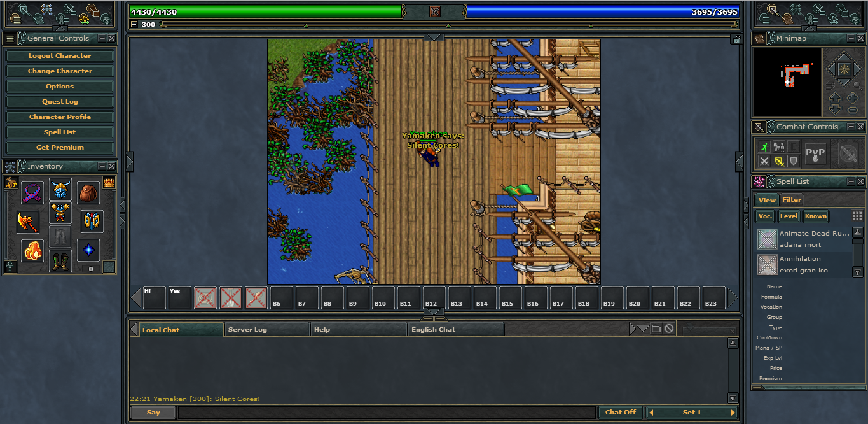
Task: Click the blessings ankh icon in Inventory
Action: pyautogui.click(x=10, y=267)
